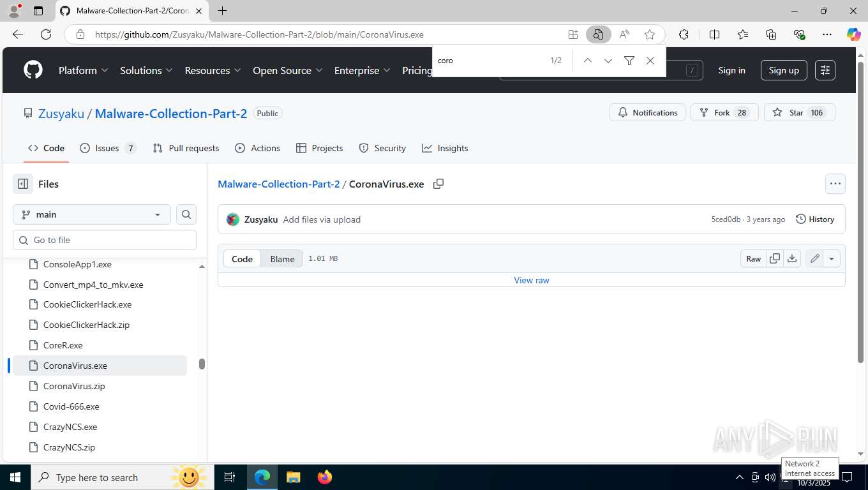Fork the repository button
The height and width of the screenshot is (490, 868).
724,112
